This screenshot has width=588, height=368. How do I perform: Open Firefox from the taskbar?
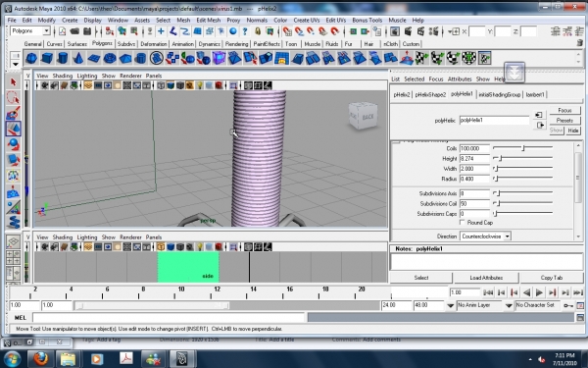tap(41, 358)
